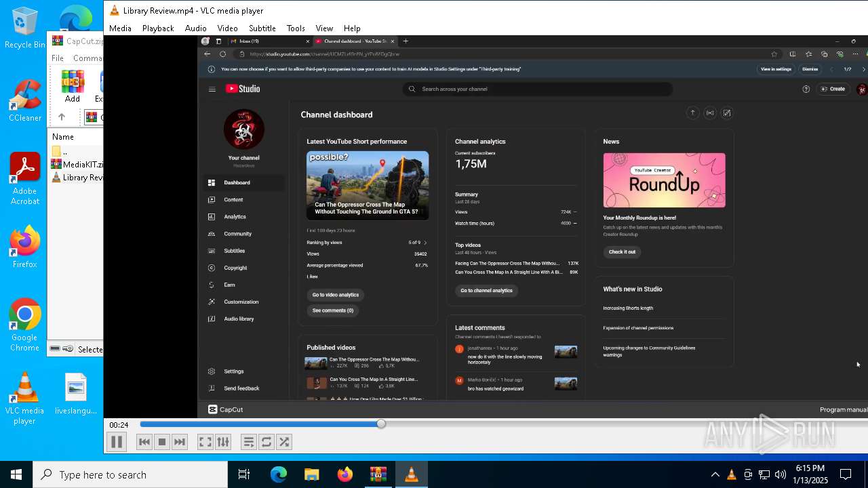Image resolution: width=868 pixels, height=488 pixels.
Task: Switch to VLC on the taskbar
Action: point(411,474)
